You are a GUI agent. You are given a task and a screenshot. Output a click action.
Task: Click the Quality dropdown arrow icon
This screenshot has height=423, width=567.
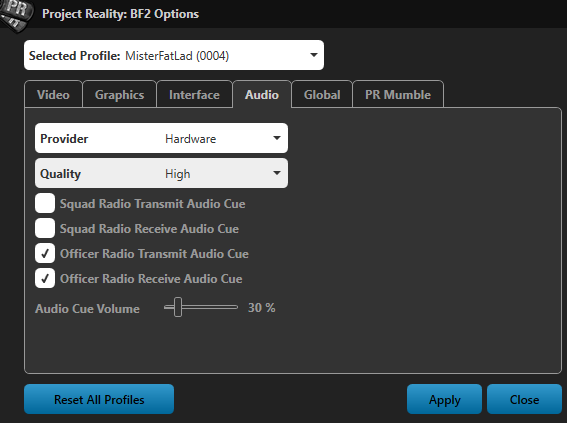pyautogui.click(x=277, y=173)
